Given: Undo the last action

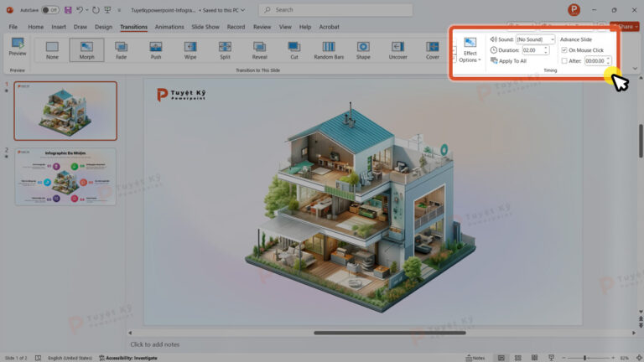Looking at the screenshot, I should coord(80,10).
